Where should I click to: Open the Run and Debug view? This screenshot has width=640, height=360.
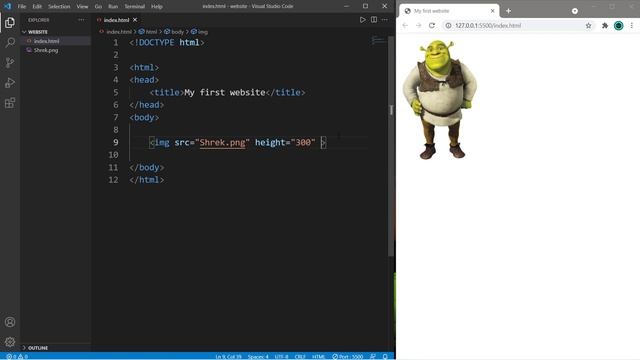coord(10,82)
